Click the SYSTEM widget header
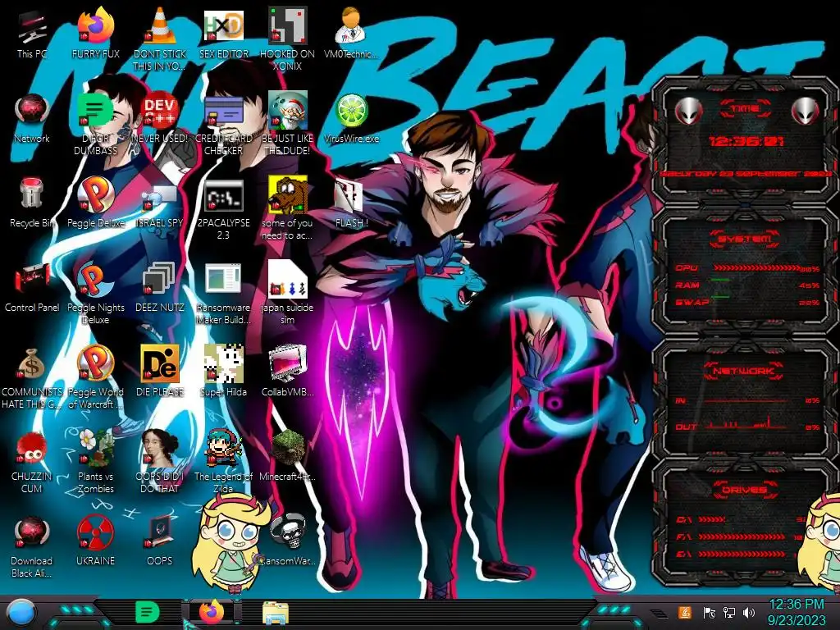The image size is (840, 630). point(745,239)
